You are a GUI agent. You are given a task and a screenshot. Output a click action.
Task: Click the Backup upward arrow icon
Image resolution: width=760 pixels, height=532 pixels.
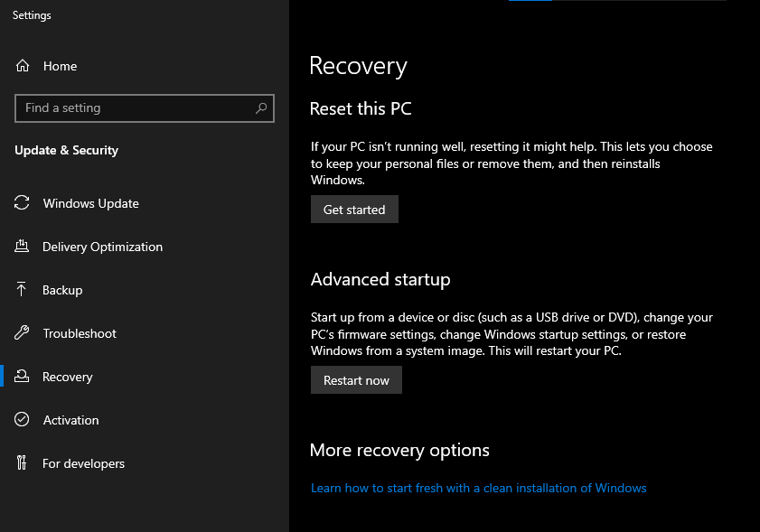[23, 290]
